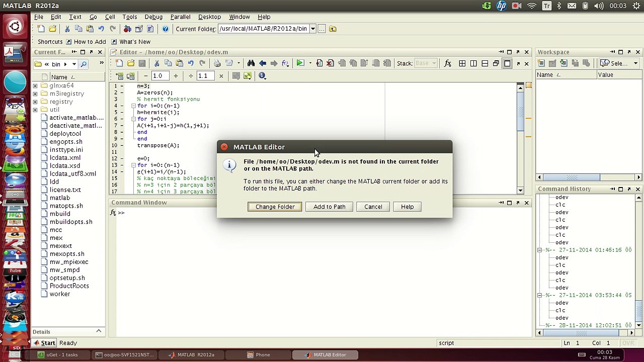This screenshot has height=362, width=644.
Task: Expand the util folder
Action: [35, 110]
